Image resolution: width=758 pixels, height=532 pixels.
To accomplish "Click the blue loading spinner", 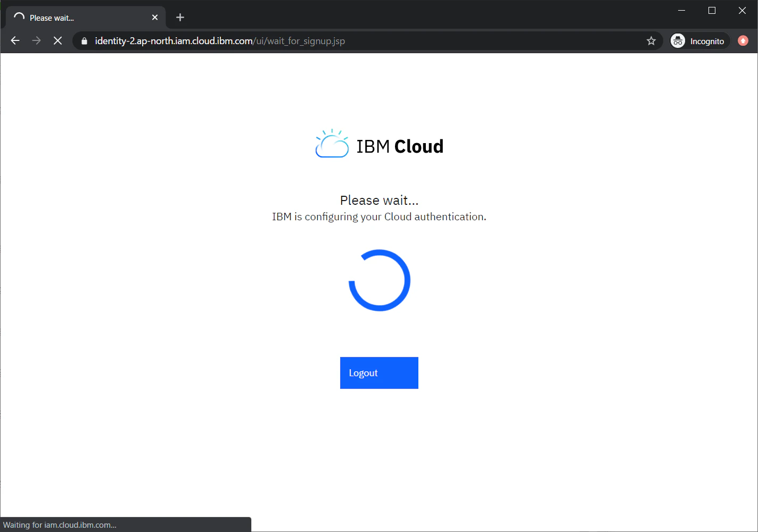I will (379, 280).
